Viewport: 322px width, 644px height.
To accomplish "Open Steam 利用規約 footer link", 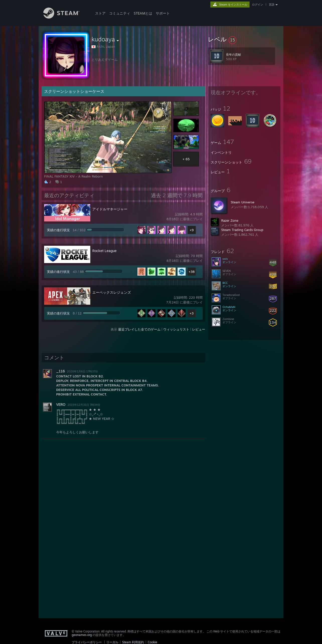I will click(x=133, y=642).
